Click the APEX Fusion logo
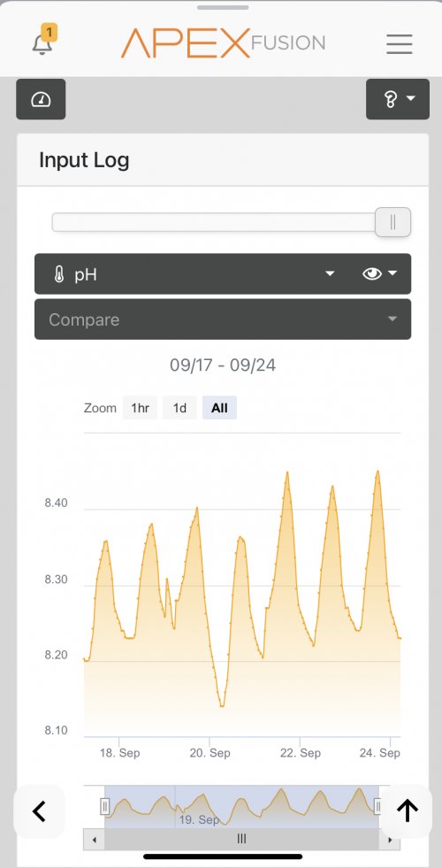Viewport: 442px width, 868px height. tap(223, 43)
